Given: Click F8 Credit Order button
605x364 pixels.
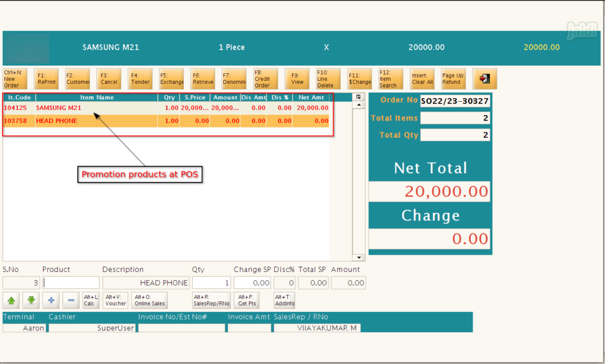Looking at the screenshot, I should (x=266, y=79).
